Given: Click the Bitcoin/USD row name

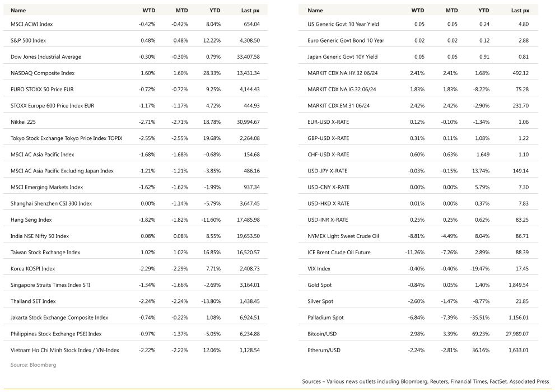Looking at the screenshot, I should pos(322,334).
